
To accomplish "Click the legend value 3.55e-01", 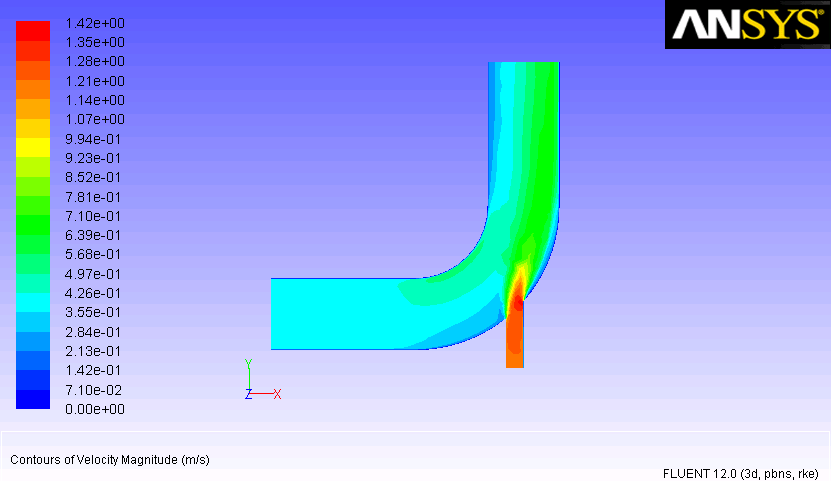I will coord(93,312).
